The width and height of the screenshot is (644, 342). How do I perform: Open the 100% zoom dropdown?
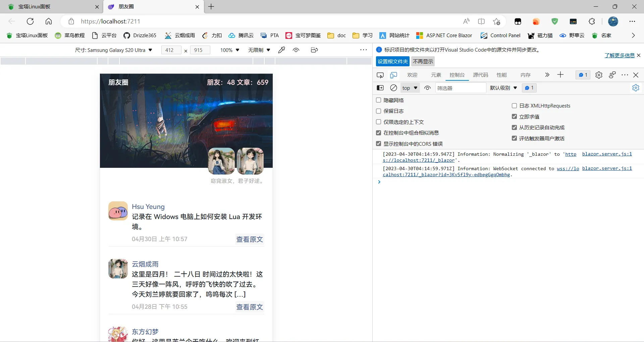(230, 50)
